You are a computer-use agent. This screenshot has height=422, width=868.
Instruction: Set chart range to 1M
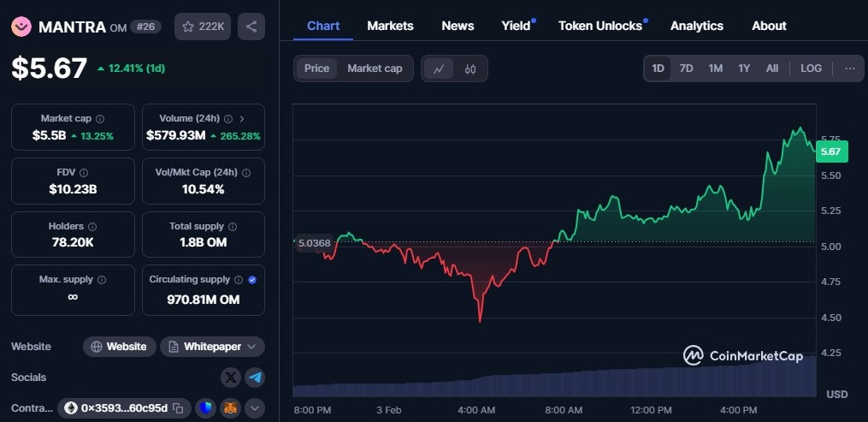tap(716, 68)
